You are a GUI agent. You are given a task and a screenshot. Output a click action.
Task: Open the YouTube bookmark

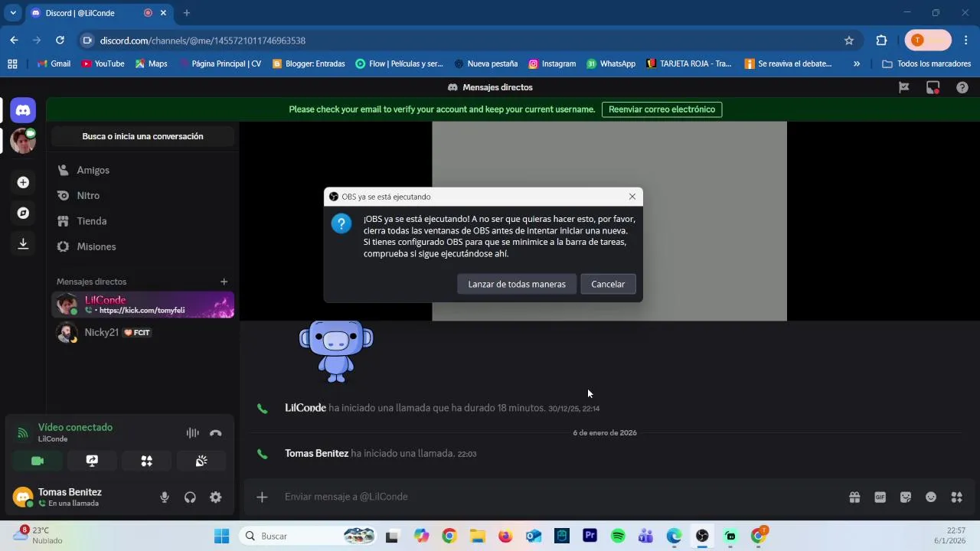coord(103,64)
